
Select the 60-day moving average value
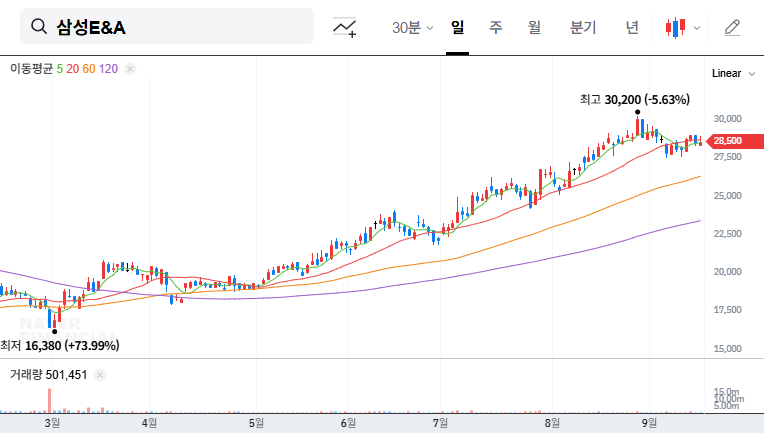point(89,69)
